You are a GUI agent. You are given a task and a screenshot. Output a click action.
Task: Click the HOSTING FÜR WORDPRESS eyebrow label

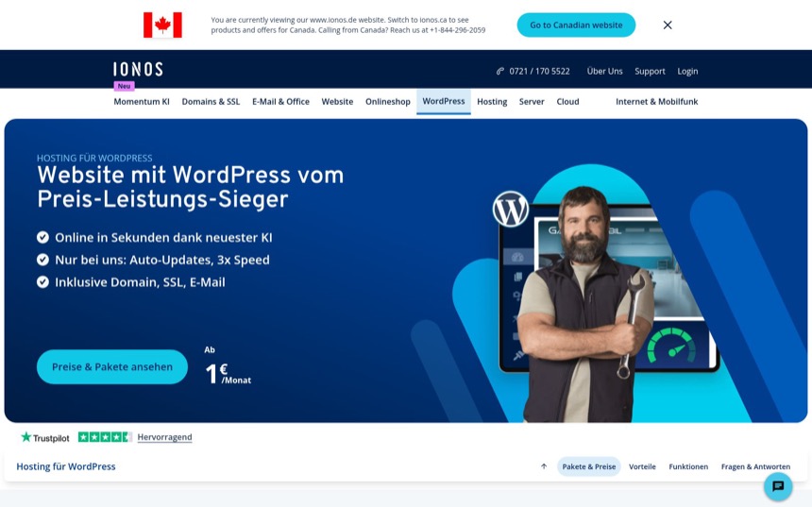[x=94, y=158]
